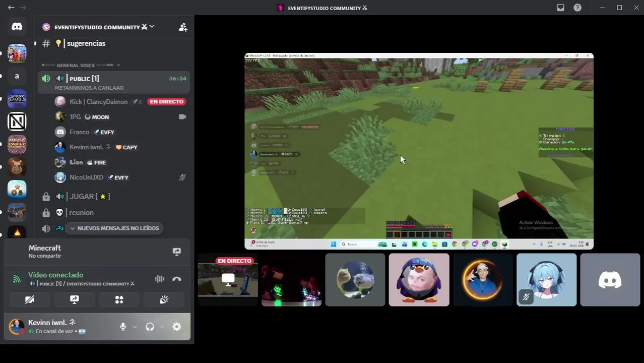
Task: Deafen with the headphones button
Action: tap(150, 327)
